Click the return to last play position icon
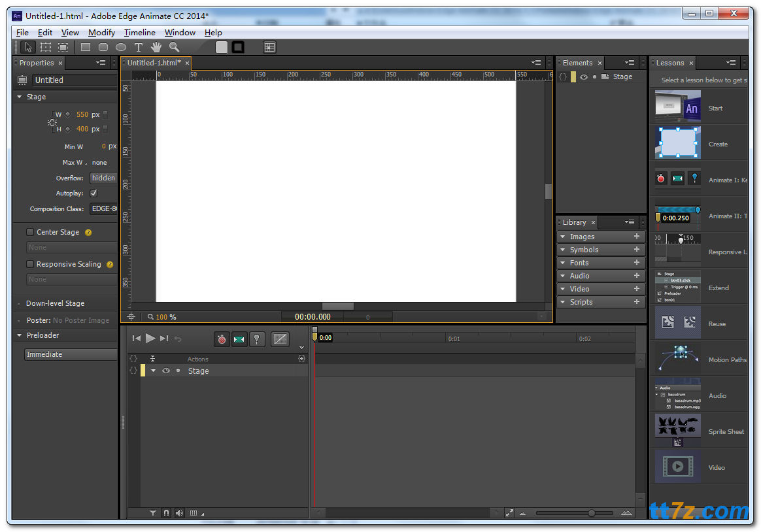 (178, 339)
